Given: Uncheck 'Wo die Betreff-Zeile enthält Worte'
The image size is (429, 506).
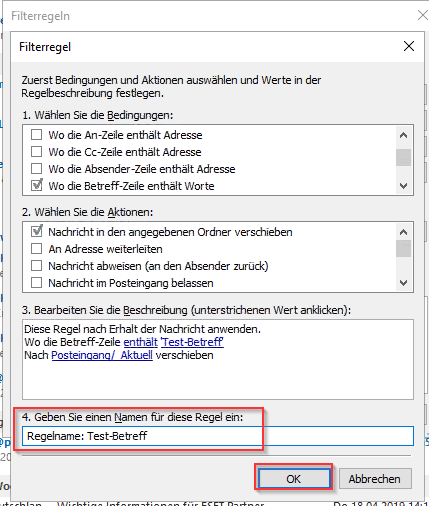Looking at the screenshot, I should 36,185.
